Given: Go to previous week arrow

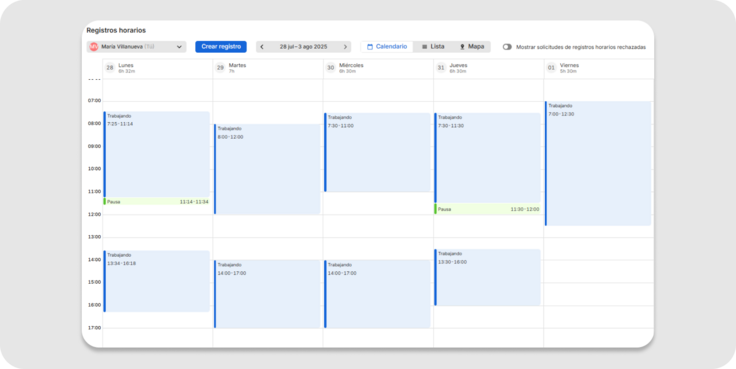Looking at the screenshot, I should click(x=262, y=47).
